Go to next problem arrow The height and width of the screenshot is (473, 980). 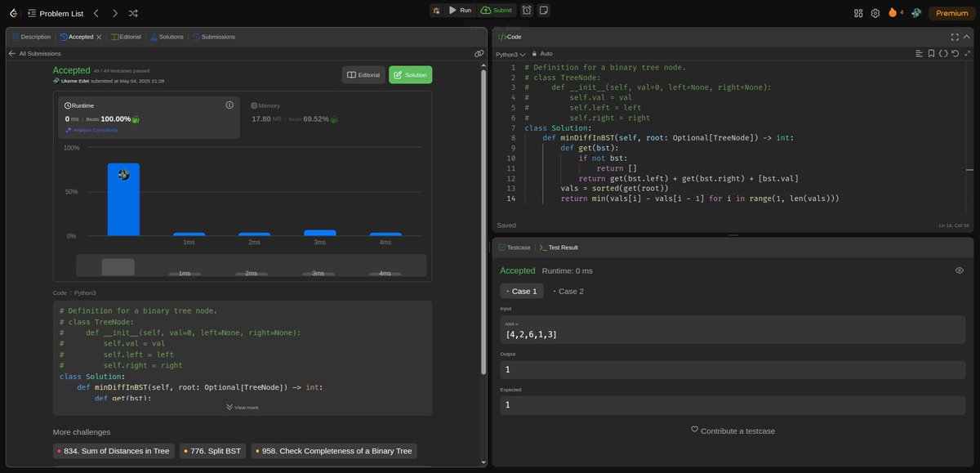115,13
